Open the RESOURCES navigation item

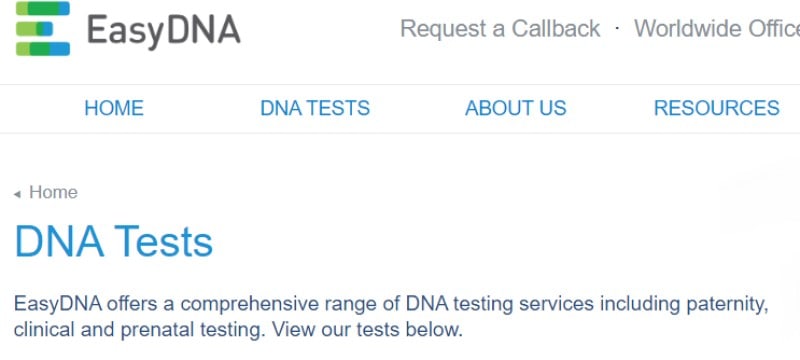[x=716, y=108]
